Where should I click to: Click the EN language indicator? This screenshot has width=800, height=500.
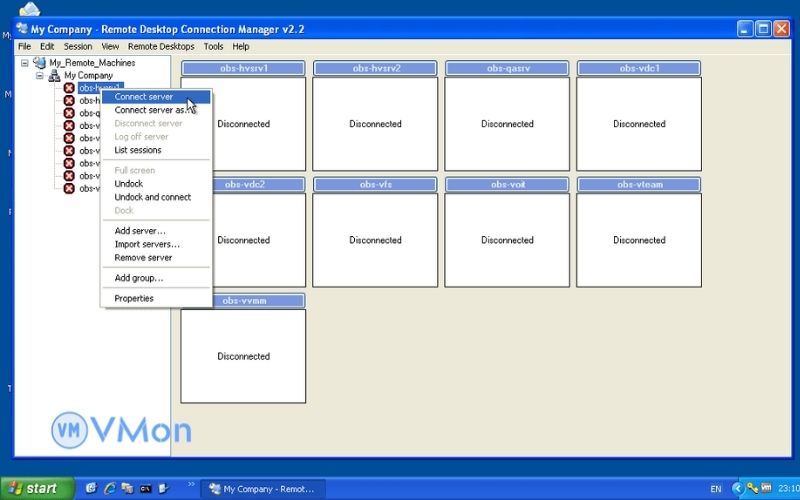click(x=716, y=489)
